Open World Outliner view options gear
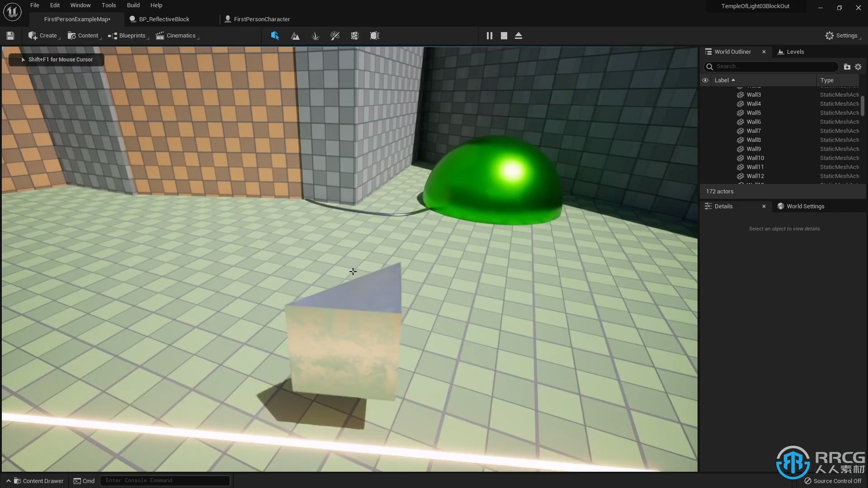The image size is (868, 488). 858,67
